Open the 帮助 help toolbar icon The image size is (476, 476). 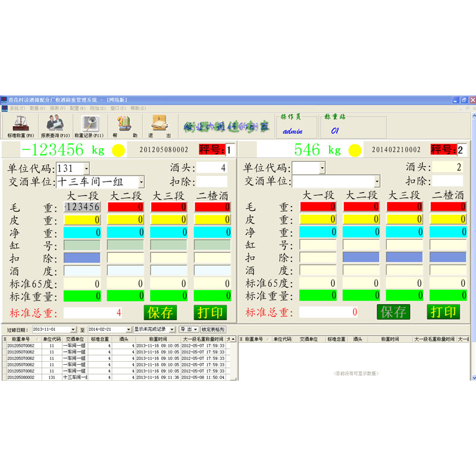coord(125,126)
